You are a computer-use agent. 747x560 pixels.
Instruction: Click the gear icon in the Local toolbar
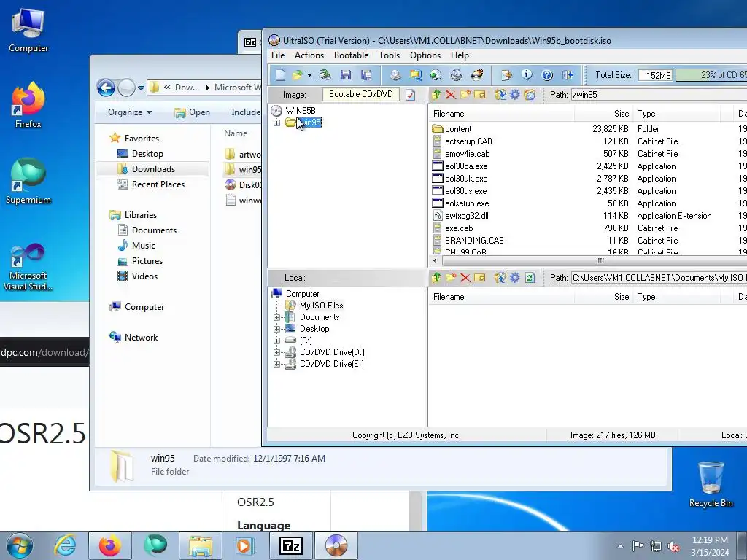click(x=514, y=278)
